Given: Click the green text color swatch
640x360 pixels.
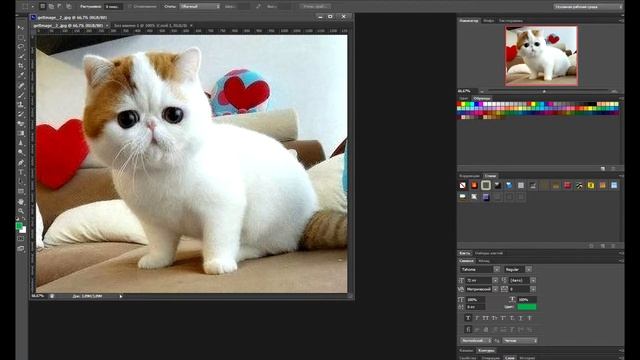Looking at the screenshot, I should 527,307.
